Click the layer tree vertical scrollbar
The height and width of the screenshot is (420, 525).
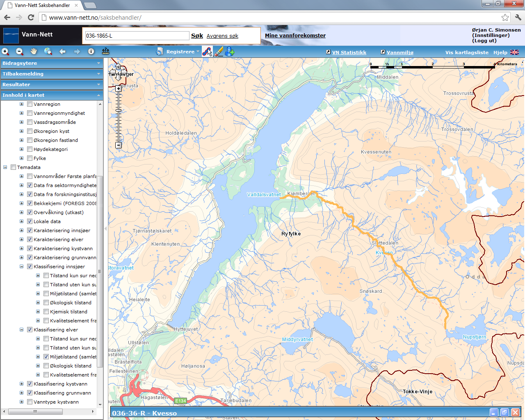click(x=100, y=271)
